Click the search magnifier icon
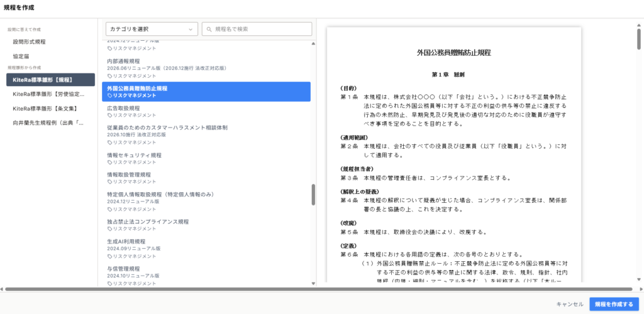This screenshot has height=314, width=644. pos(209,29)
